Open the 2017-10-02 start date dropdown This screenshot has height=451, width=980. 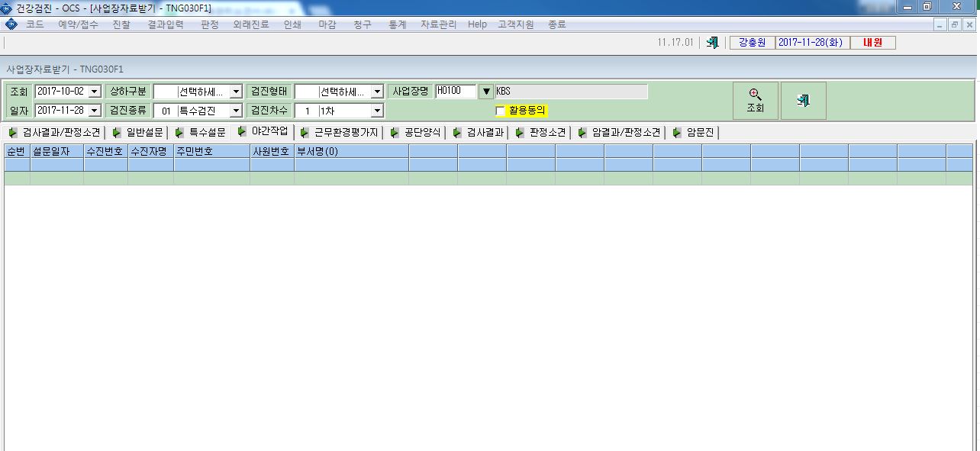tap(95, 92)
